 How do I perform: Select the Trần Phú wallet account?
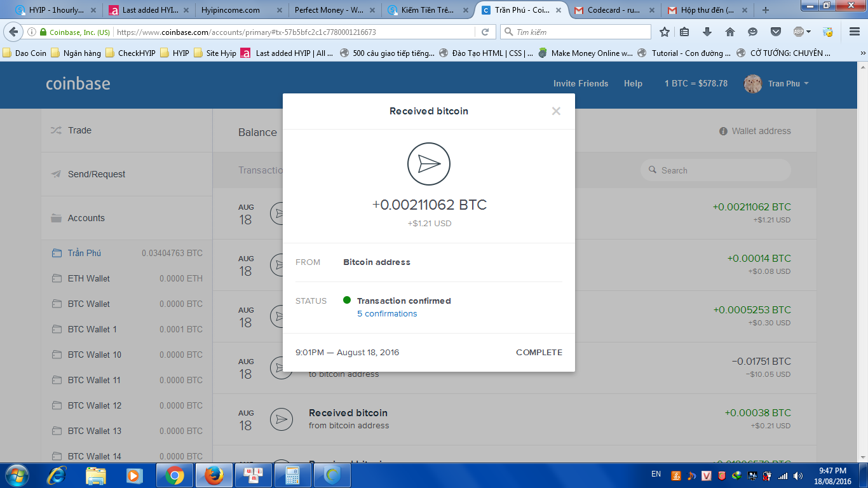click(x=127, y=253)
